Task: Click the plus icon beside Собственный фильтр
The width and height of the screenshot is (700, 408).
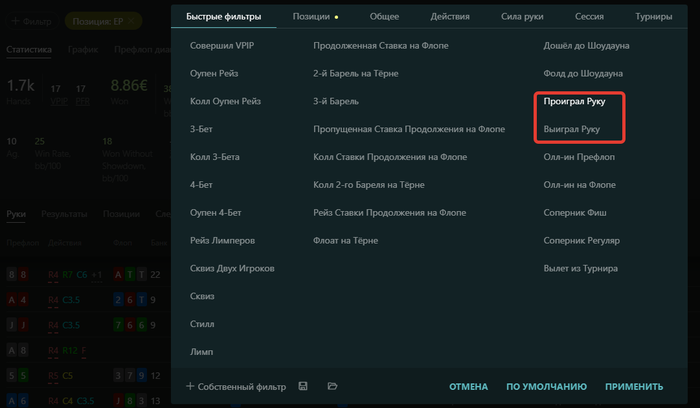Action: coord(190,386)
